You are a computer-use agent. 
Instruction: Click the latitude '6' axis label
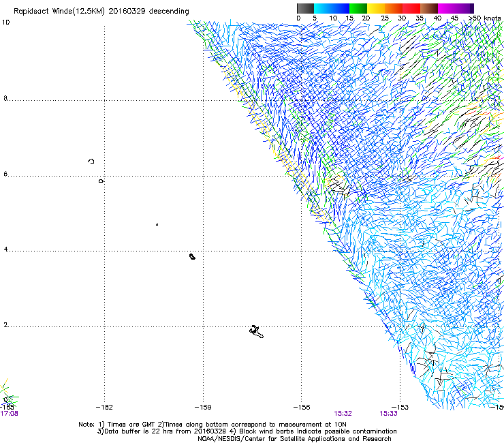coord(5,174)
